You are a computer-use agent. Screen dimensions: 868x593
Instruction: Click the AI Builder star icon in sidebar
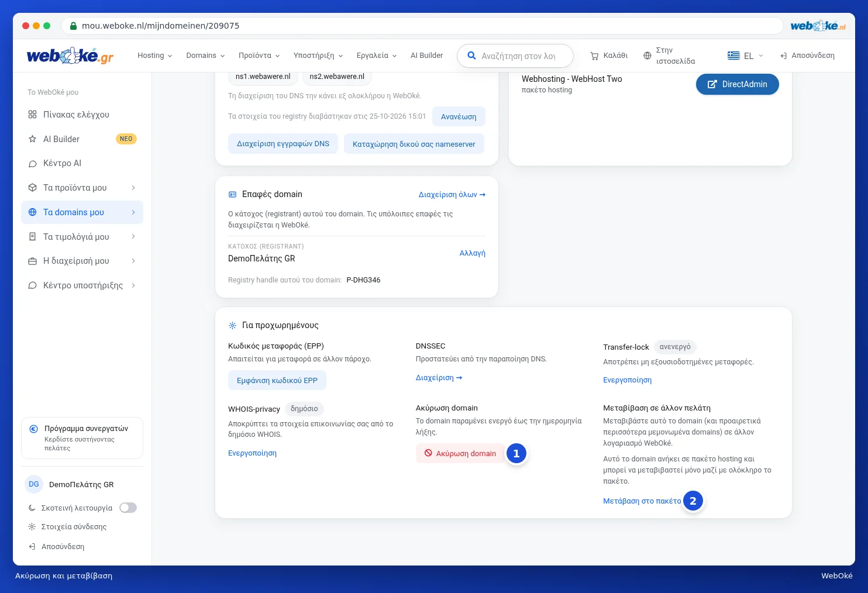point(33,139)
